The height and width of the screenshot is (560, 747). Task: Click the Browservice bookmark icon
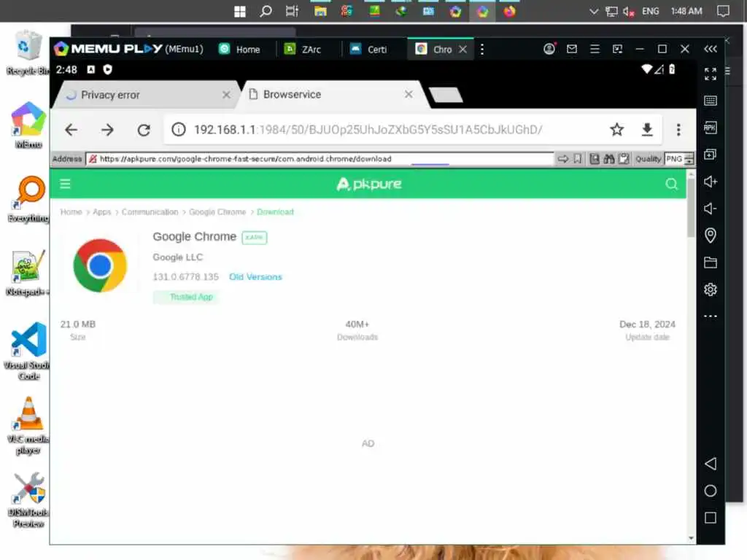tap(578, 158)
